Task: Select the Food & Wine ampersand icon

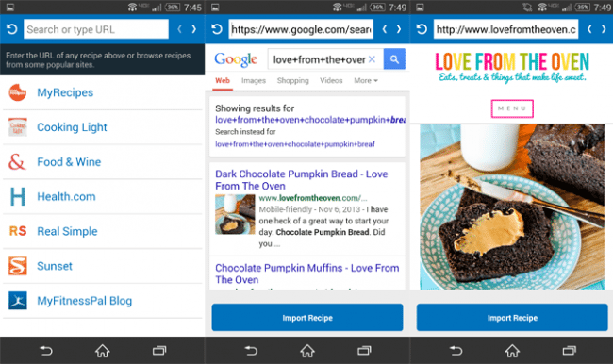Action: [17, 162]
